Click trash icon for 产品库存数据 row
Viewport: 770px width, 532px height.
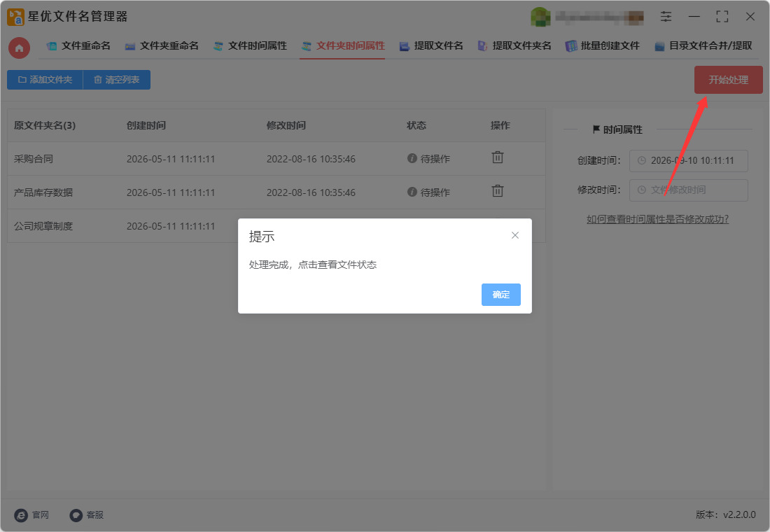pos(498,190)
